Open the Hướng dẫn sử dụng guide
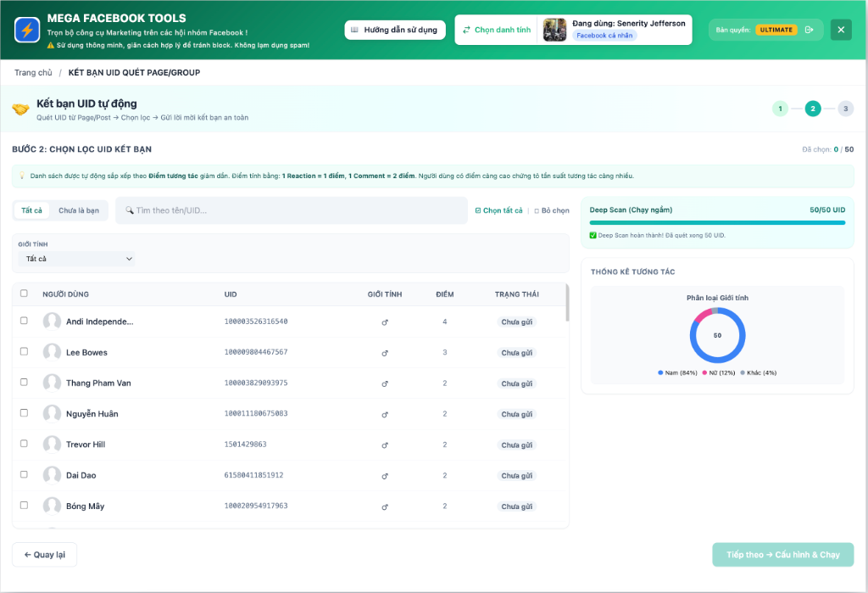868x593 pixels. [395, 30]
